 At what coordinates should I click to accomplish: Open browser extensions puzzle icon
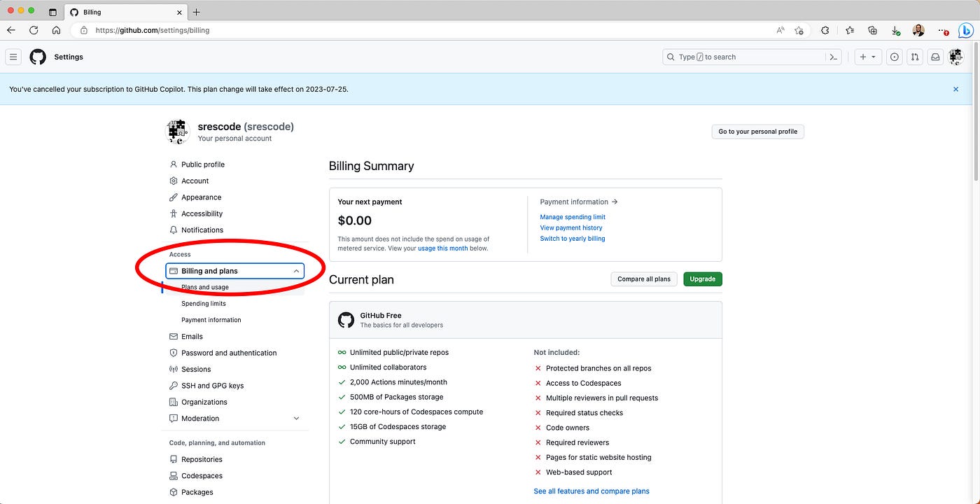pos(825,30)
